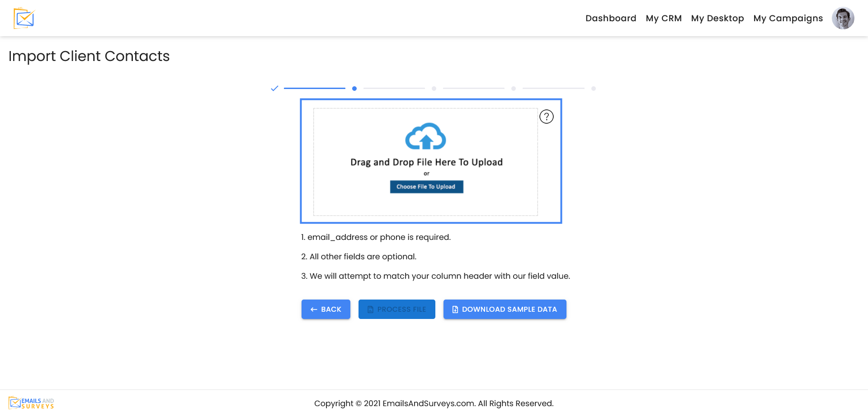This screenshot has width=868, height=417.
Task: Click the download file icon on Download Sample Data
Action: pyautogui.click(x=454, y=309)
